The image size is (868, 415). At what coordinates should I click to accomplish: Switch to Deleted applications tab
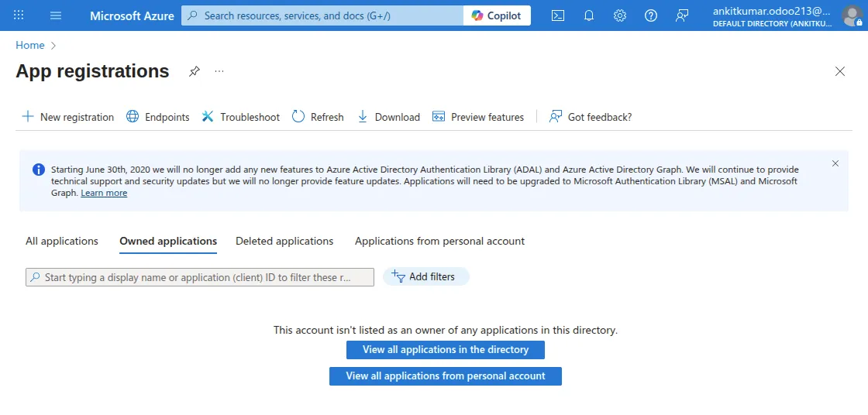[284, 242]
